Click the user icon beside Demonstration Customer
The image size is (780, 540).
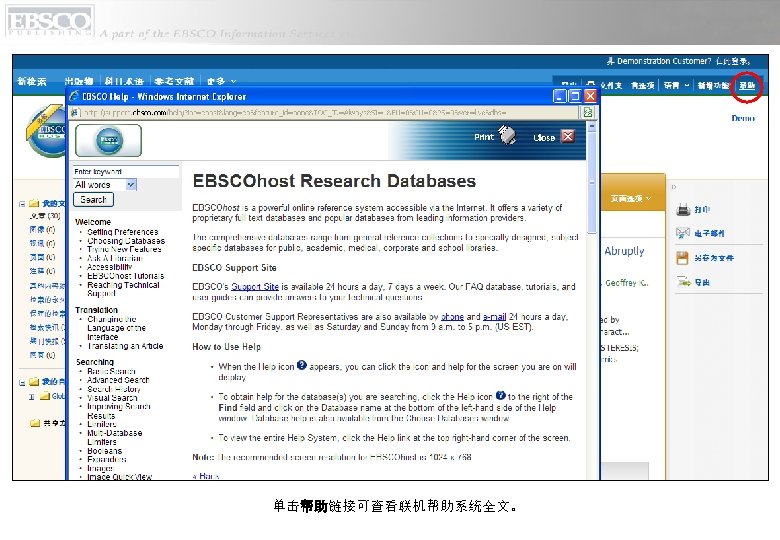tap(610, 61)
